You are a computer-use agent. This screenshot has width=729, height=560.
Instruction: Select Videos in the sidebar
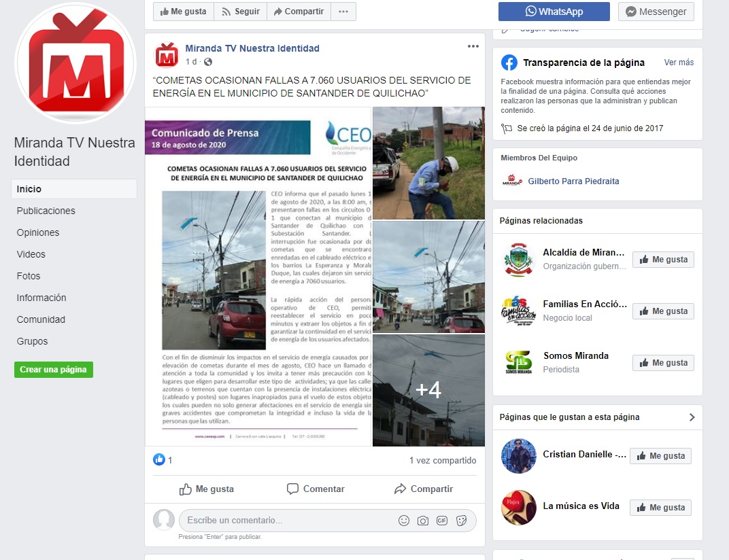[31, 254]
